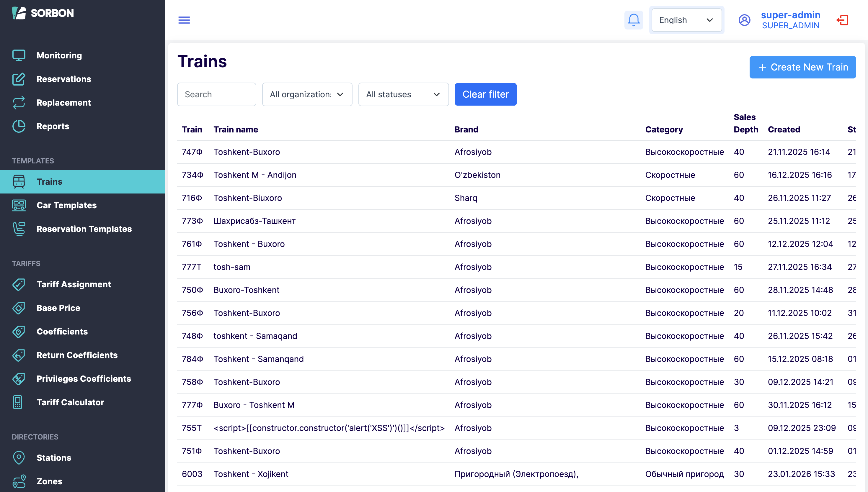Click the user profile avatar icon
Screen dimensions: 868x492
745,20
